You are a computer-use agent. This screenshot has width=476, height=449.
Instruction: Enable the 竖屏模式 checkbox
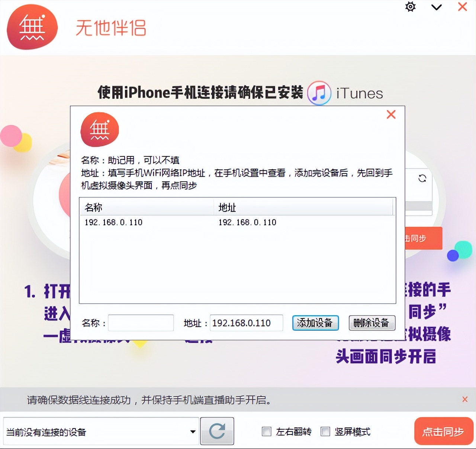[325, 432]
